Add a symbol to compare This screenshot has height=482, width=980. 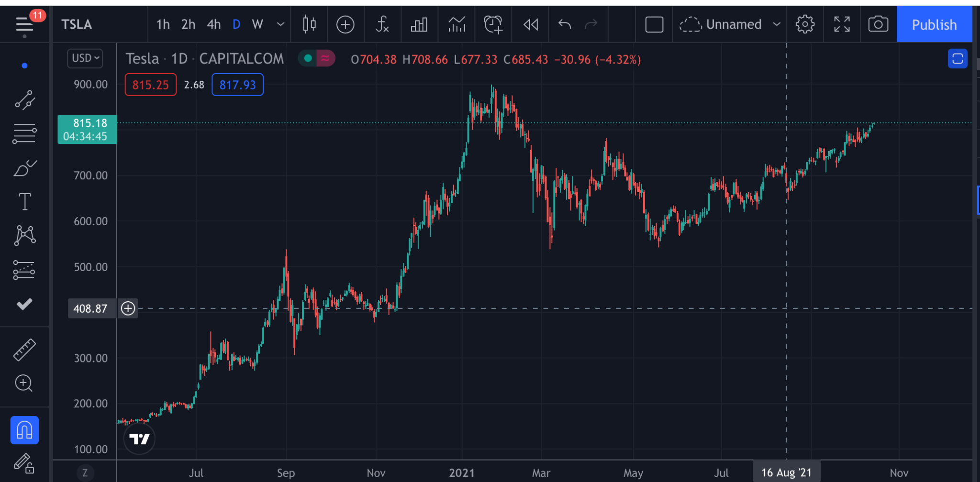(x=345, y=24)
